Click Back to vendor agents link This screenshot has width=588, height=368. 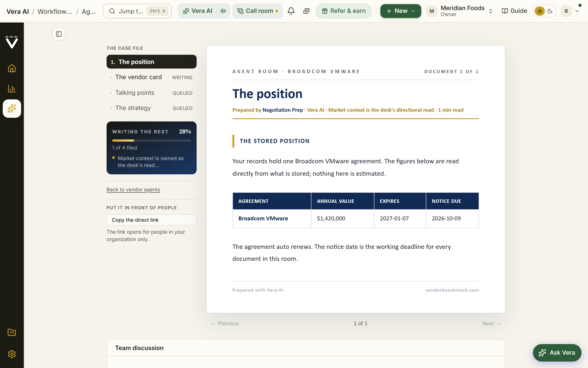coord(133,190)
